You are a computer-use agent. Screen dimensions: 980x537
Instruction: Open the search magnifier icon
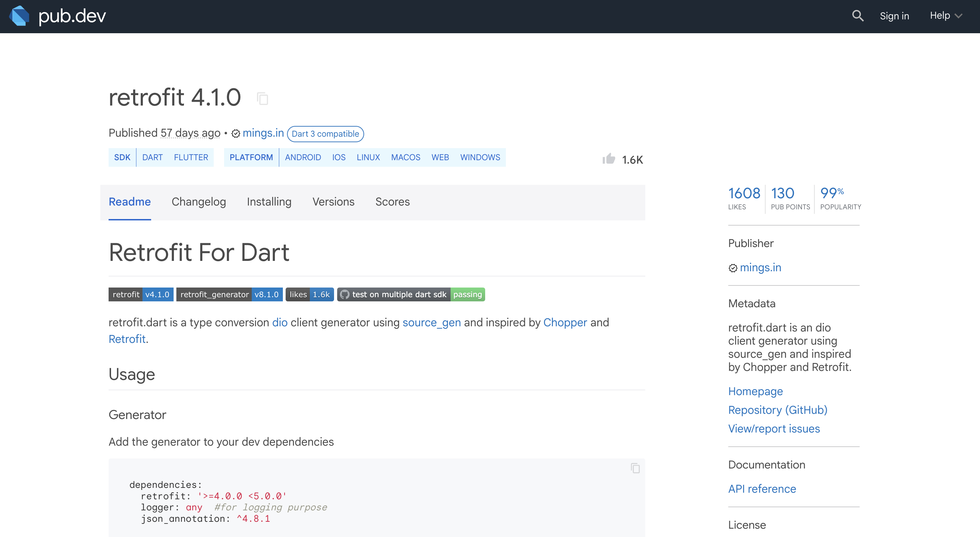tap(858, 16)
